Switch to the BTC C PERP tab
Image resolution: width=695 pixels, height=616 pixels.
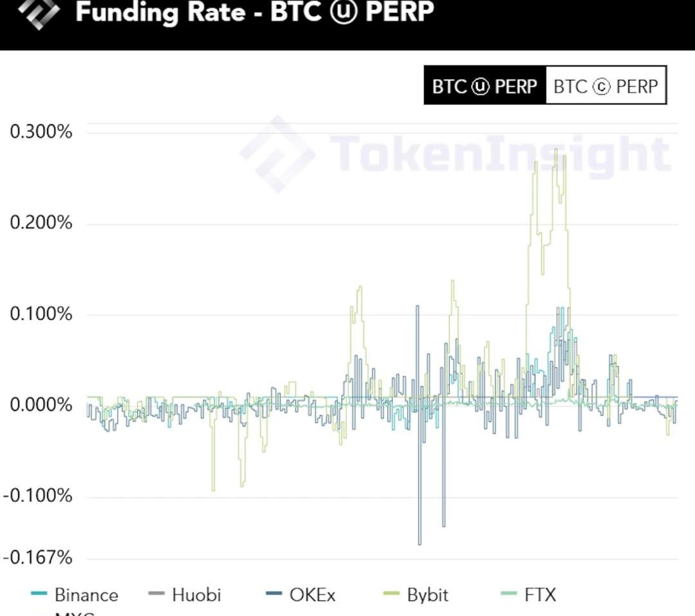(606, 86)
